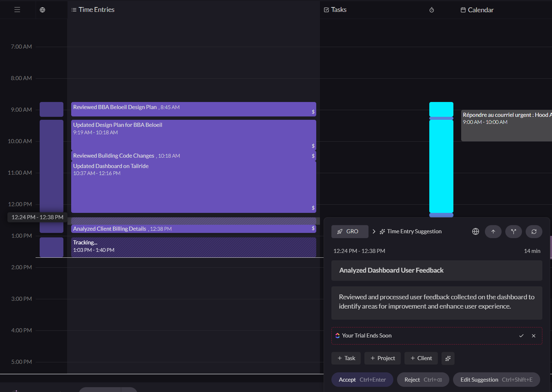Click the refresh icon to regenerate suggestion
The height and width of the screenshot is (392, 552).
[534, 231]
